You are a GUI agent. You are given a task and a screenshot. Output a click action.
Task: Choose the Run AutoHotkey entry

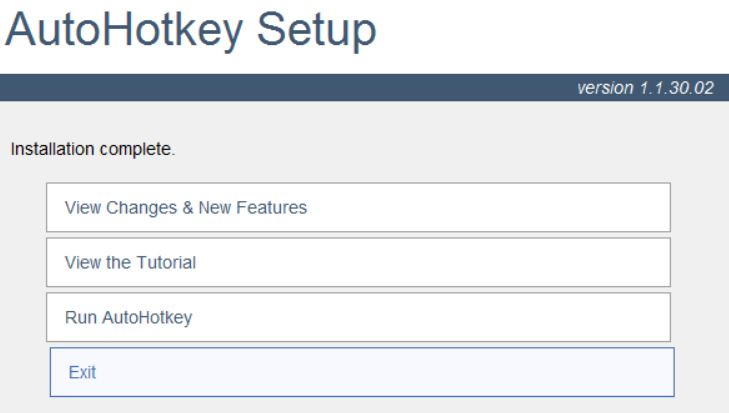click(358, 318)
